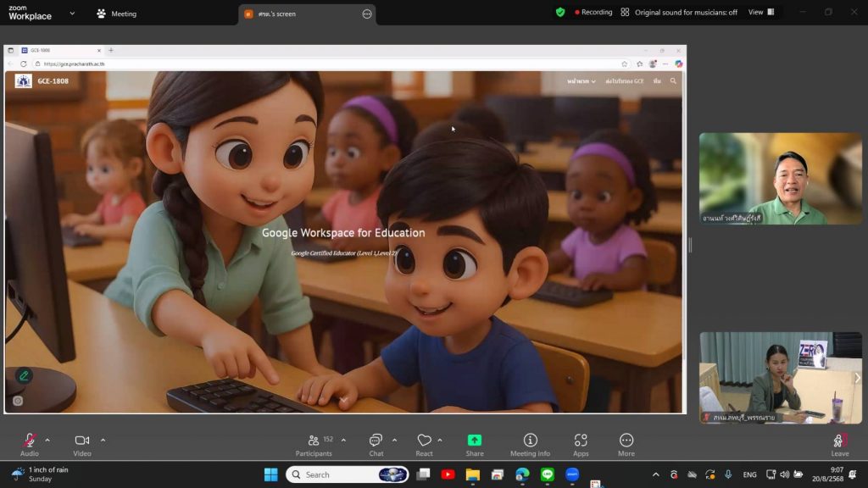The image size is (868, 488).
Task: Open the first navigation dropdown in site header
Action: [581, 81]
